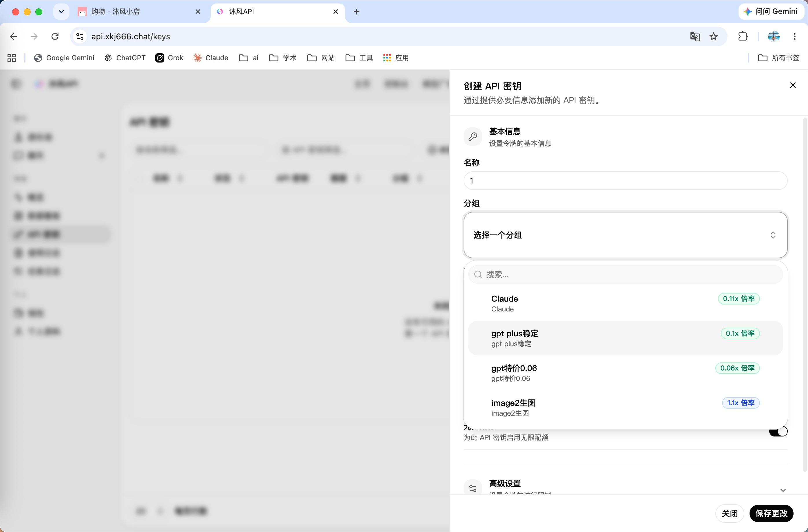Viewport: 808px width, 532px height.
Task: Open Google Gemini bookmark
Action: (x=64, y=58)
